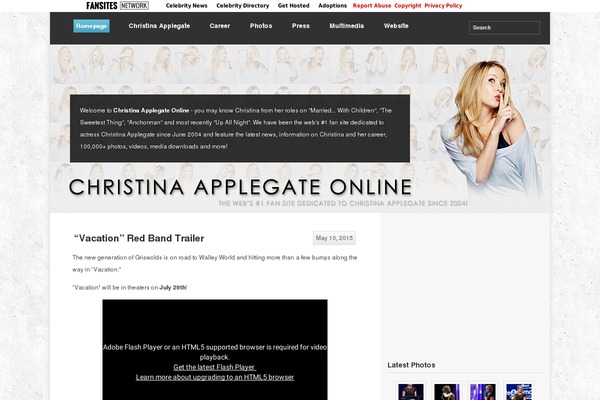Click the bold July 29th text

(x=173, y=287)
